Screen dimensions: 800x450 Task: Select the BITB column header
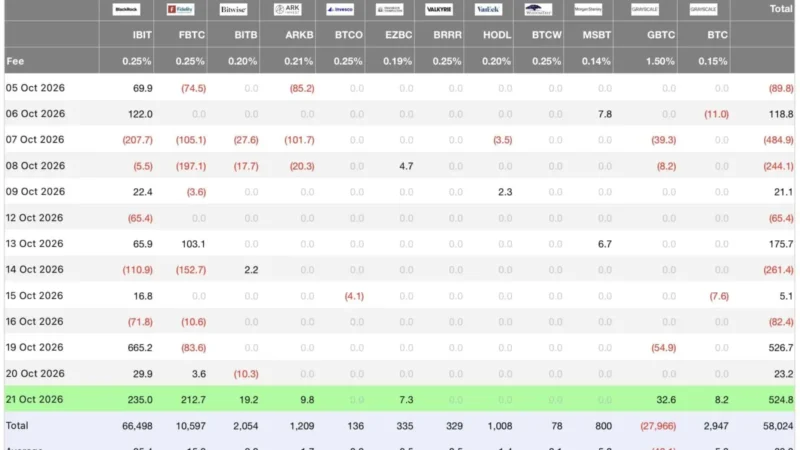click(245, 35)
